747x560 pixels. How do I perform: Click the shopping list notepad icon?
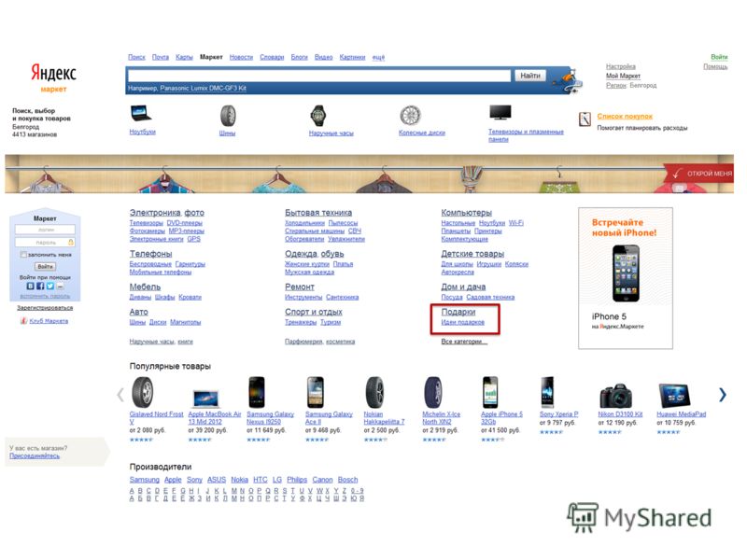[585, 119]
